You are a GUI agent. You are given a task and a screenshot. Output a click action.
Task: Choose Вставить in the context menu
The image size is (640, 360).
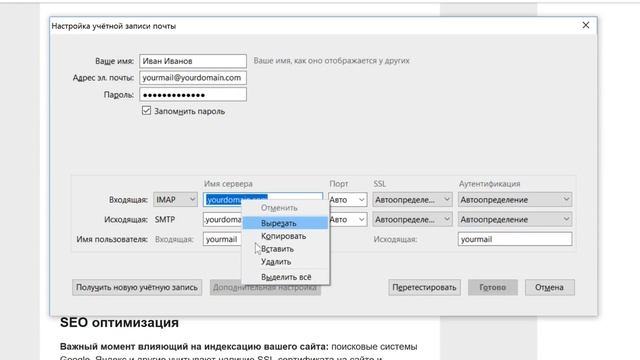click(285, 249)
